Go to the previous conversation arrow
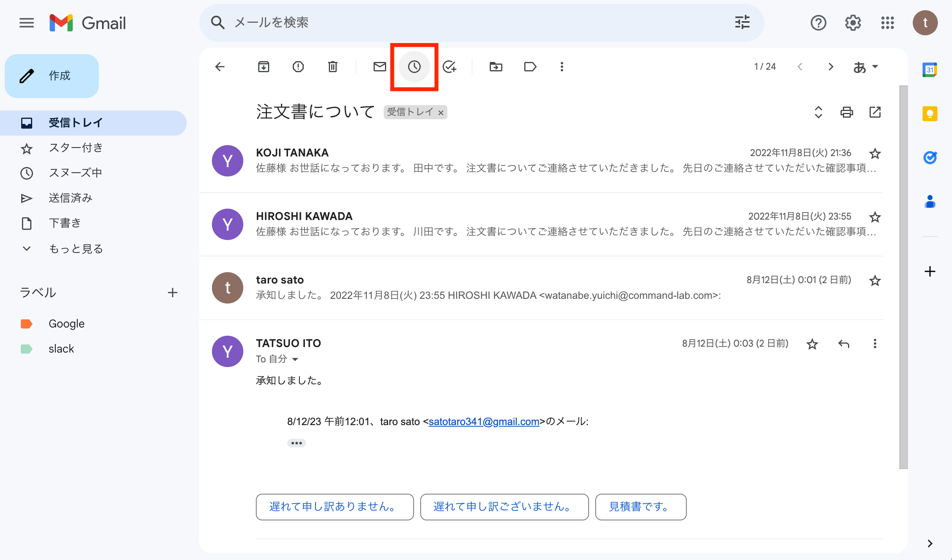Viewport: 952px width, 560px height. click(800, 67)
